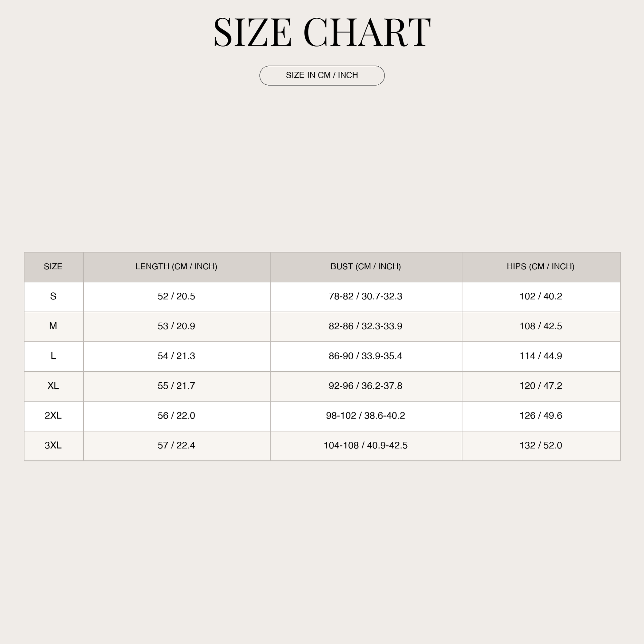
Task: Click hips cell 132 / 52.0
Action: pos(541,446)
